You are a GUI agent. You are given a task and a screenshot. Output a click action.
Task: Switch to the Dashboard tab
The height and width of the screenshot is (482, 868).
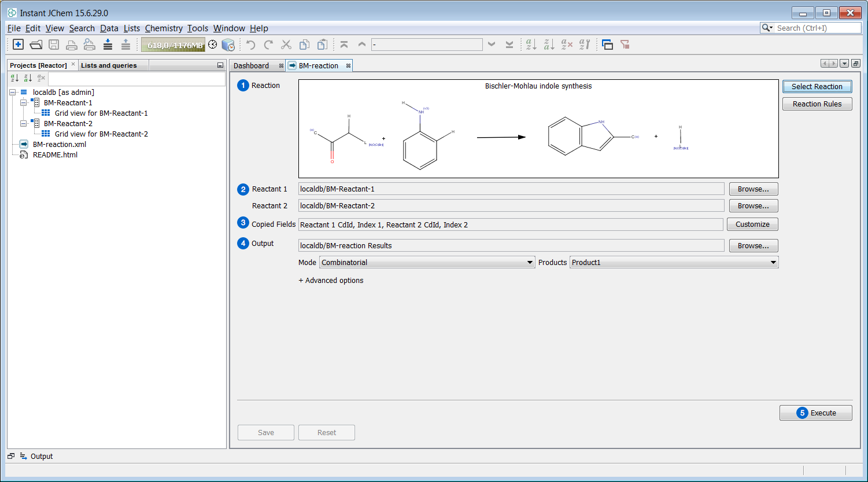click(252, 66)
